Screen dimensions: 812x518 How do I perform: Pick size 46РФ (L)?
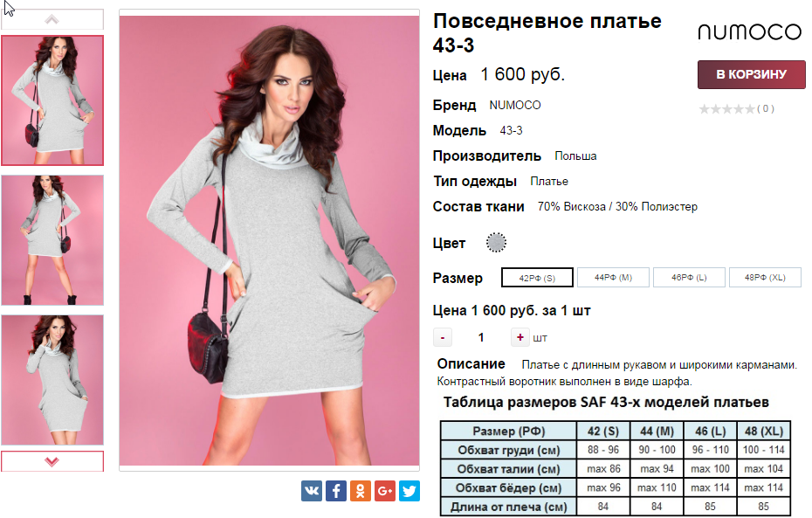689,277
